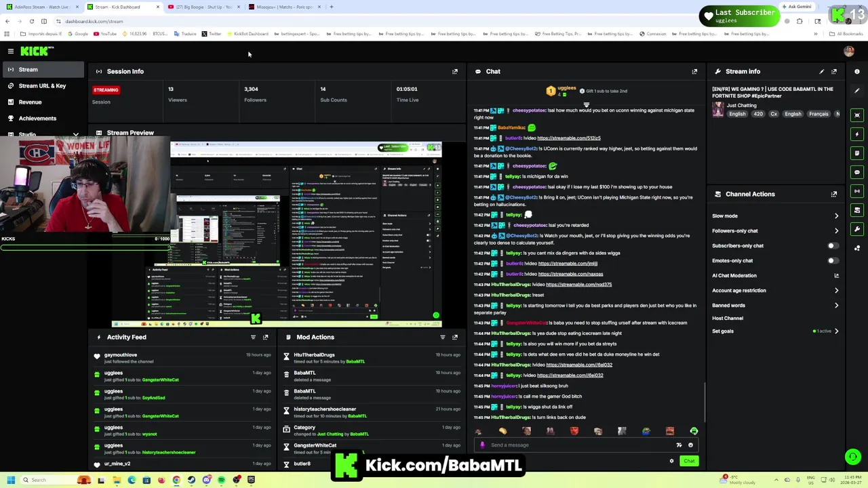868x488 pixels.
Task: Open Host Channel action
Action: [728, 319]
